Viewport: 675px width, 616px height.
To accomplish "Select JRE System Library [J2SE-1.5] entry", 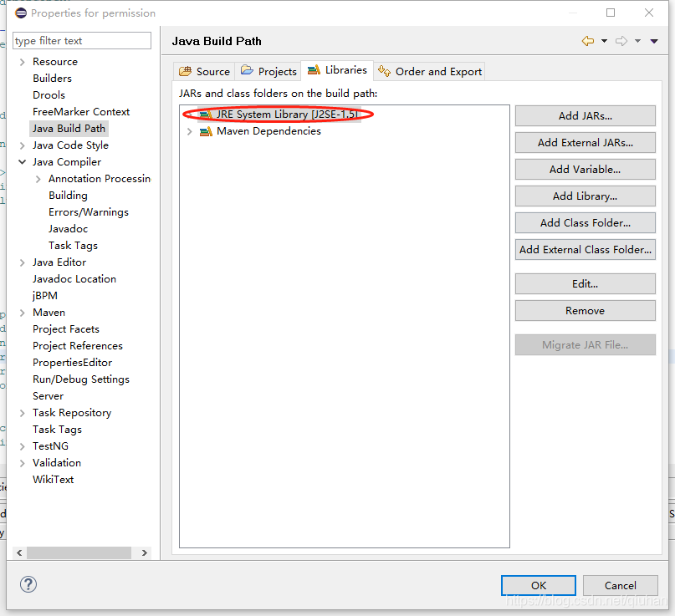I will tap(287, 115).
